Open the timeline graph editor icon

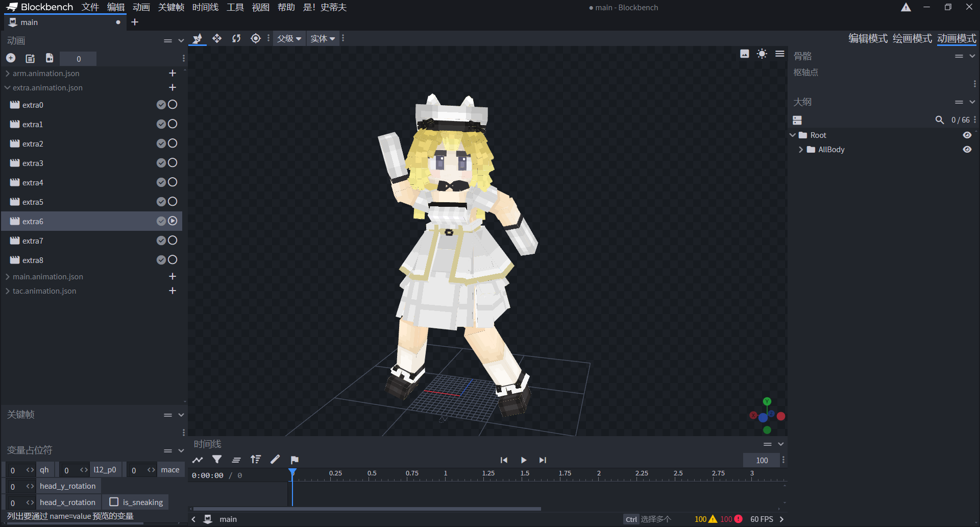tap(198, 460)
